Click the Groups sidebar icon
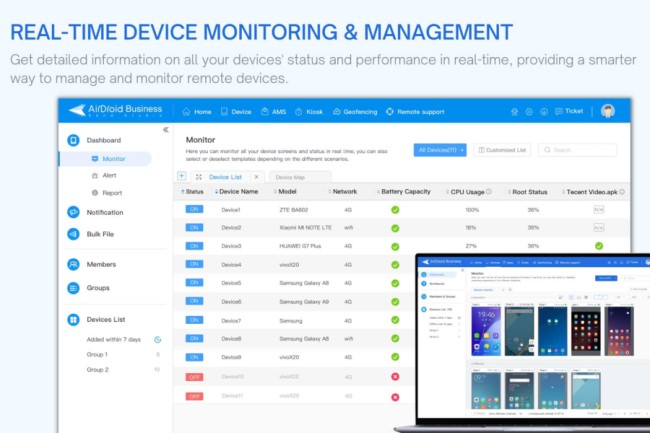The image size is (650, 433). click(x=73, y=288)
